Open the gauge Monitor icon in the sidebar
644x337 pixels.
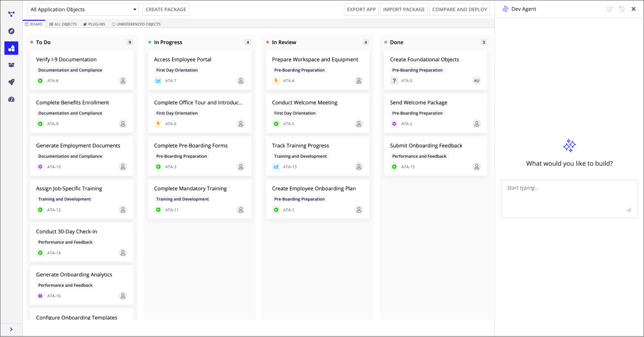click(x=11, y=99)
